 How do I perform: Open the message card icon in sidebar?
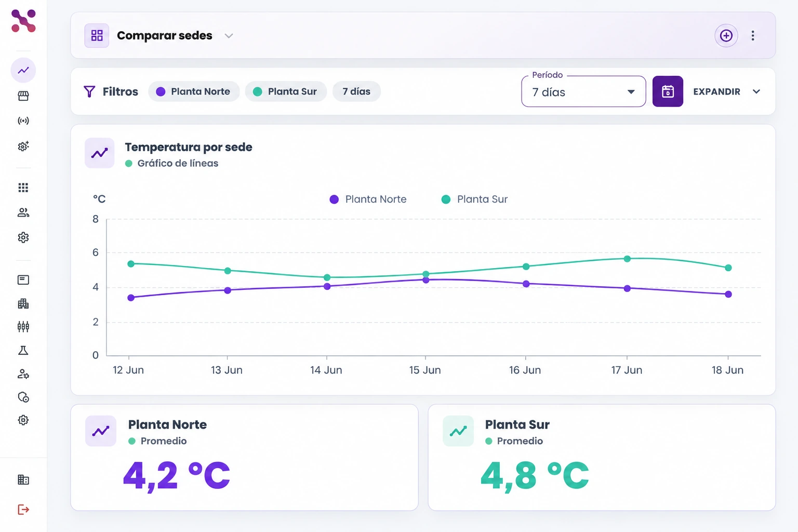(x=23, y=280)
